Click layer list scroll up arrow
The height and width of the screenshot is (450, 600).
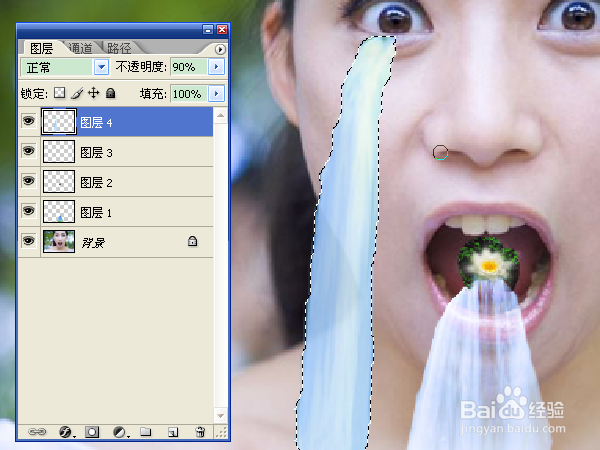(x=220, y=115)
